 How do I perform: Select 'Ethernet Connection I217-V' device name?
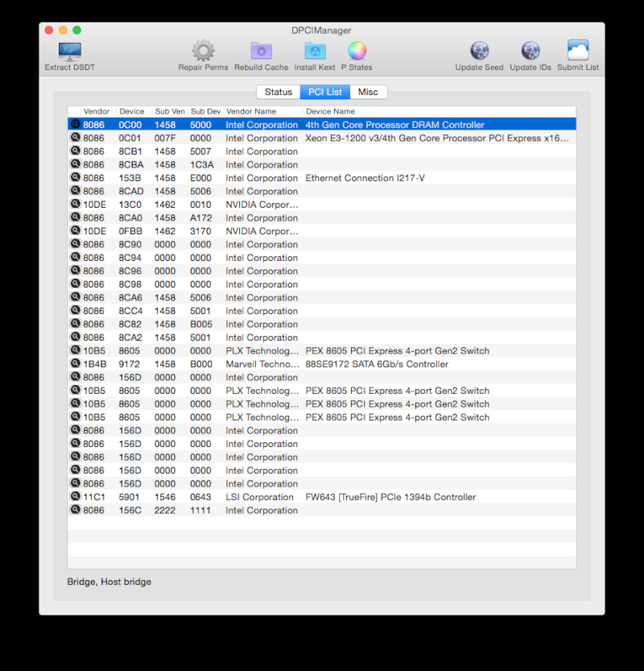[x=365, y=178]
